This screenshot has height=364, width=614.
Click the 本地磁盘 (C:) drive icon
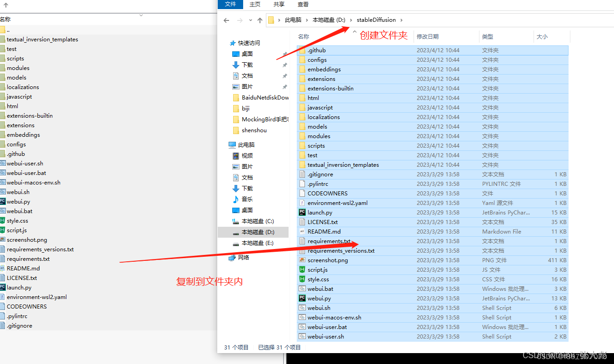pyautogui.click(x=236, y=221)
